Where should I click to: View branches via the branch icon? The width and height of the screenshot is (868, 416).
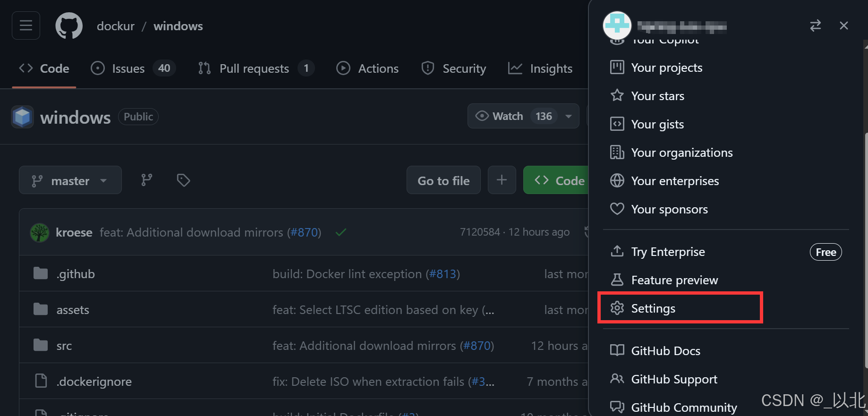147,180
